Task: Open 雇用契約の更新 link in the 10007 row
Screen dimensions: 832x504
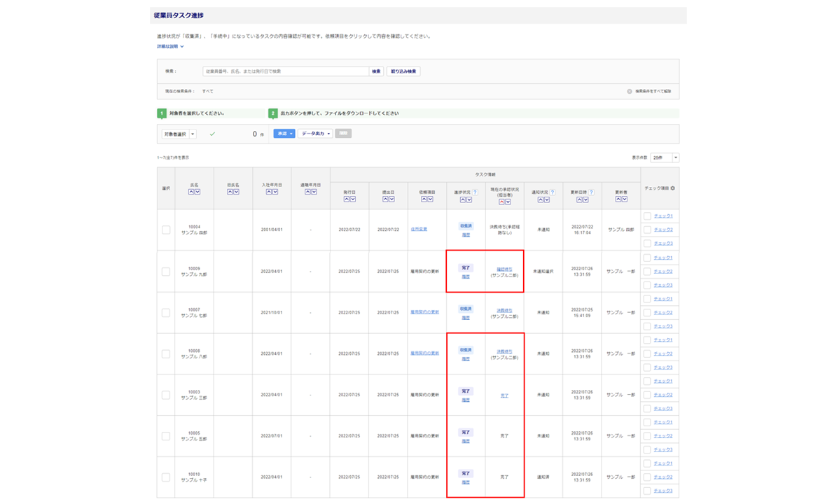Action: click(x=424, y=312)
